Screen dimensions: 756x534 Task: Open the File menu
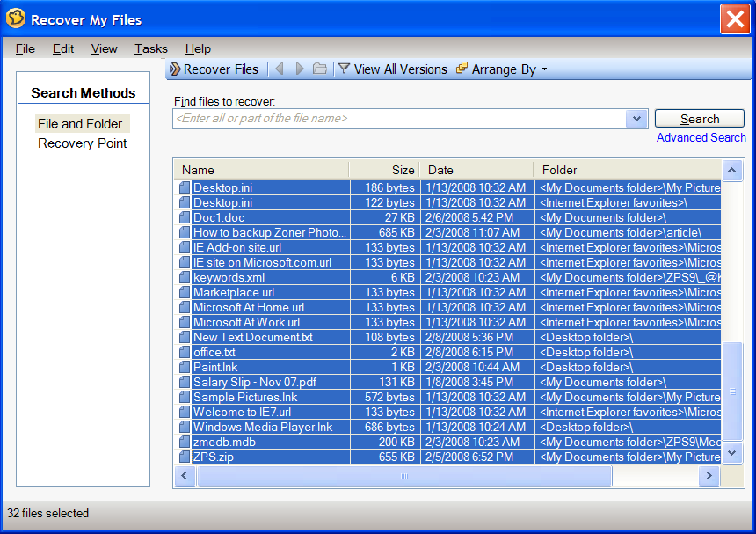[x=25, y=48]
